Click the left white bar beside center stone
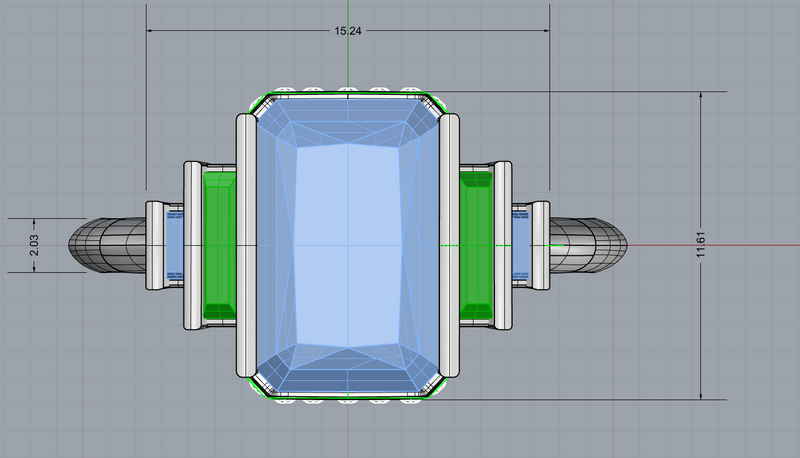 (246, 244)
